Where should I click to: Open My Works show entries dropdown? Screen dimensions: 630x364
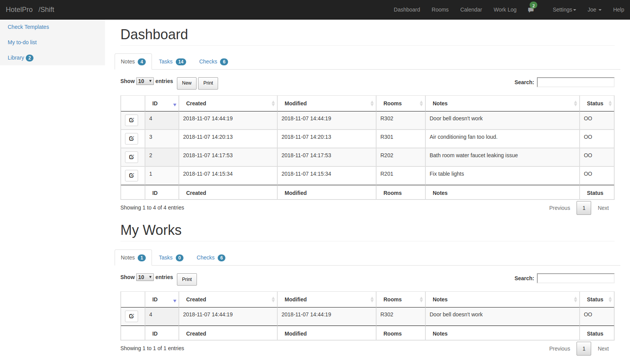[x=145, y=277]
